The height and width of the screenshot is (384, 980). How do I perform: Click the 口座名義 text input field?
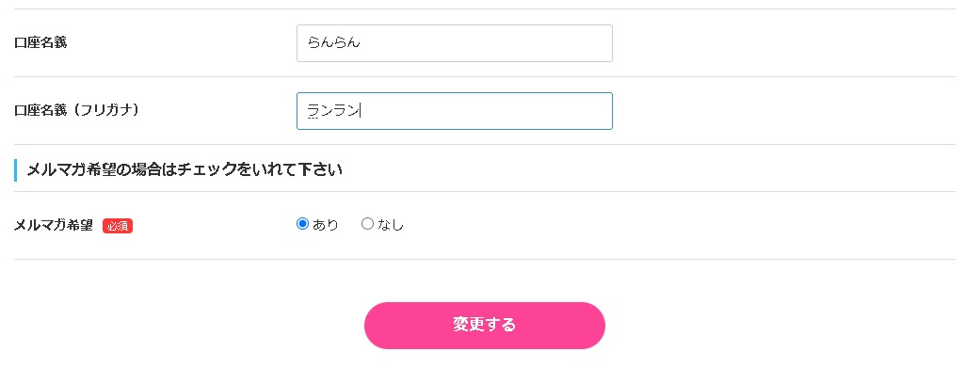click(x=454, y=43)
